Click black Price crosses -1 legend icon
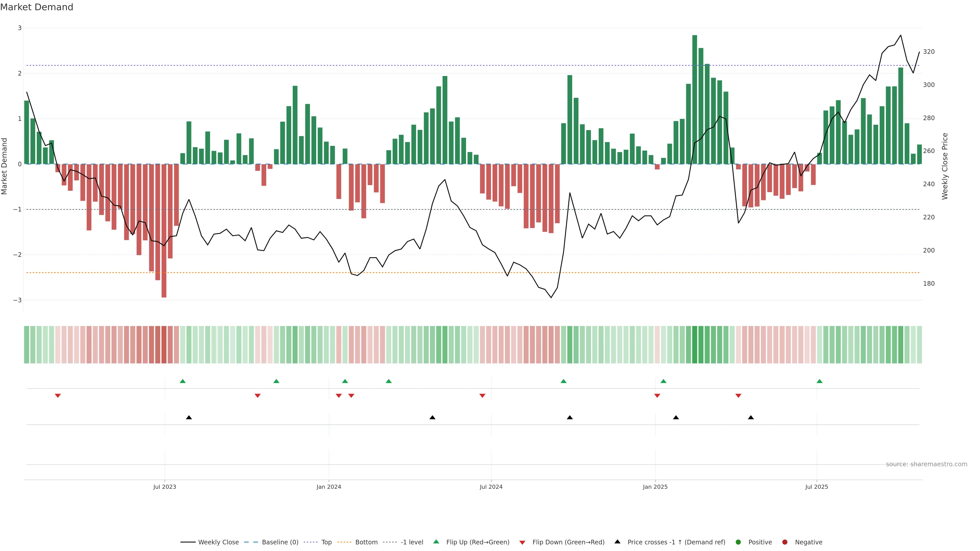Screen dimensions: 980x551 617,542
